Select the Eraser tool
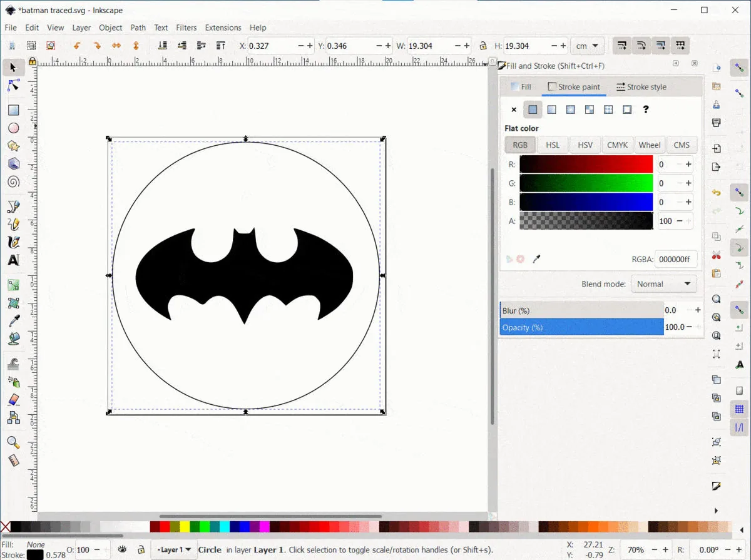The width and height of the screenshot is (751, 560). click(x=13, y=399)
